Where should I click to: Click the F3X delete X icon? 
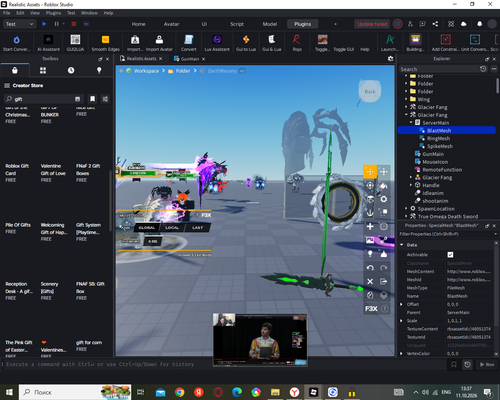pyautogui.click(x=370, y=282)
